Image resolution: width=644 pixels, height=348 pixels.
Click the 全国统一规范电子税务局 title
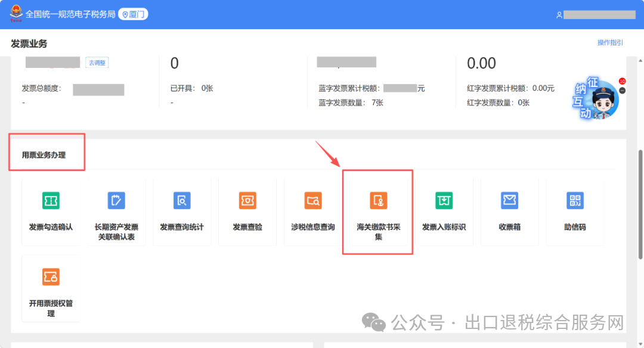click(x=70, y=14)
